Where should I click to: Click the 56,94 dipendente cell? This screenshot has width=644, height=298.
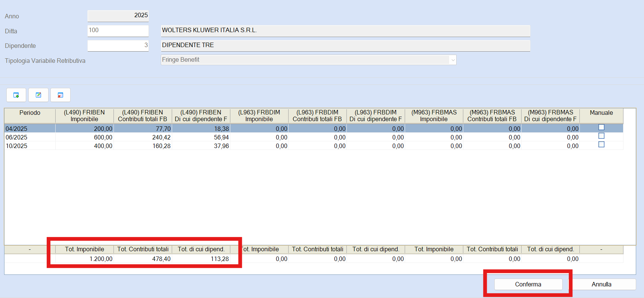point(201,137)
